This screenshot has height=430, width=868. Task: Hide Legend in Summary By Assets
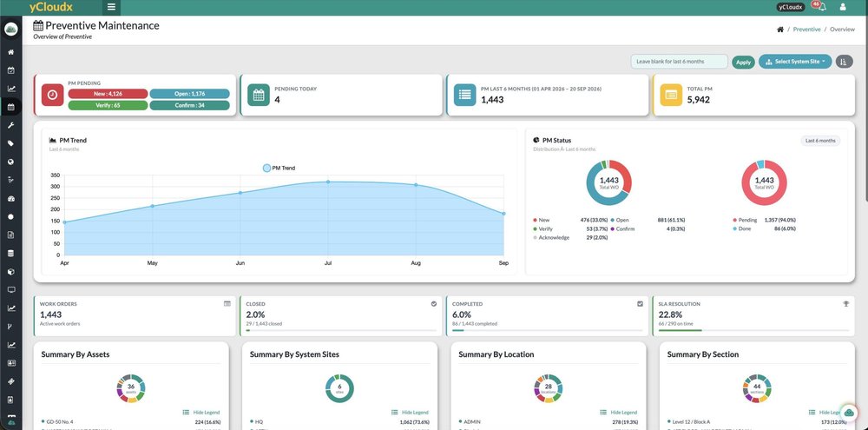[x=201, y=413]
